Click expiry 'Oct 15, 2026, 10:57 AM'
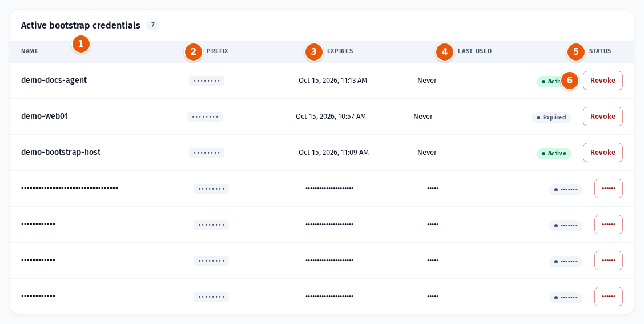644x324 pixels. 331,117
